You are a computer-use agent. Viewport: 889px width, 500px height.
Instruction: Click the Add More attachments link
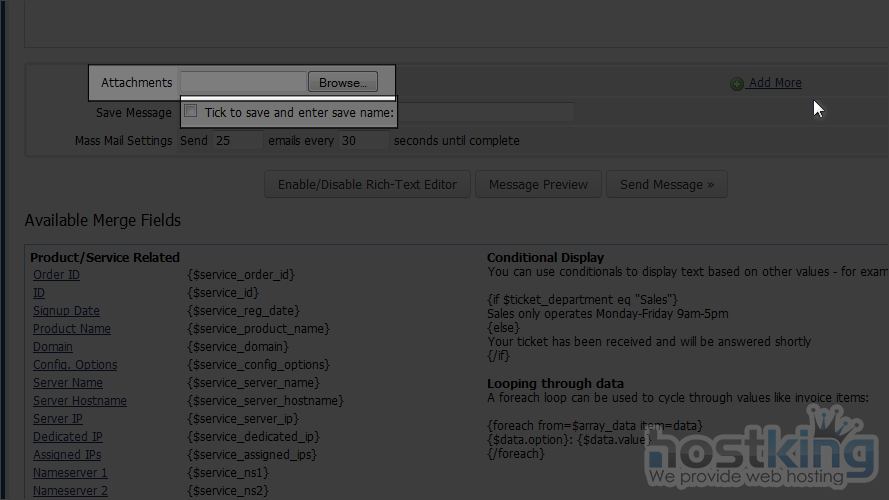775,83
